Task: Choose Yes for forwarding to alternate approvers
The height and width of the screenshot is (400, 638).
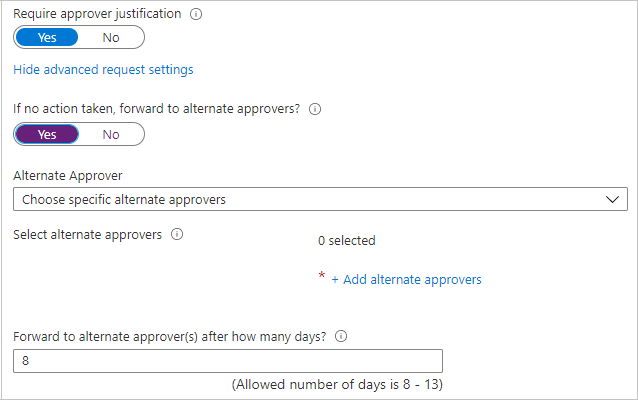Action: (47, 134)
